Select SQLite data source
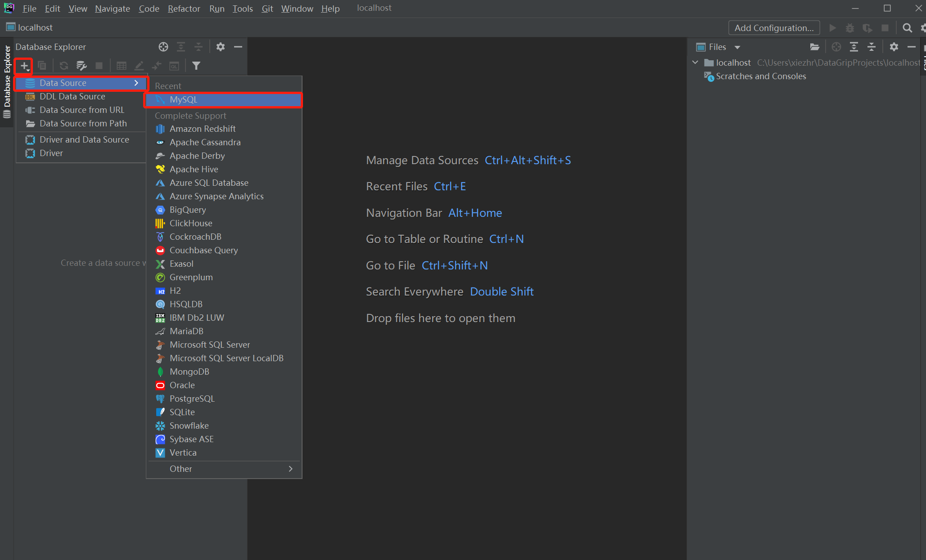 coord(224,412)
